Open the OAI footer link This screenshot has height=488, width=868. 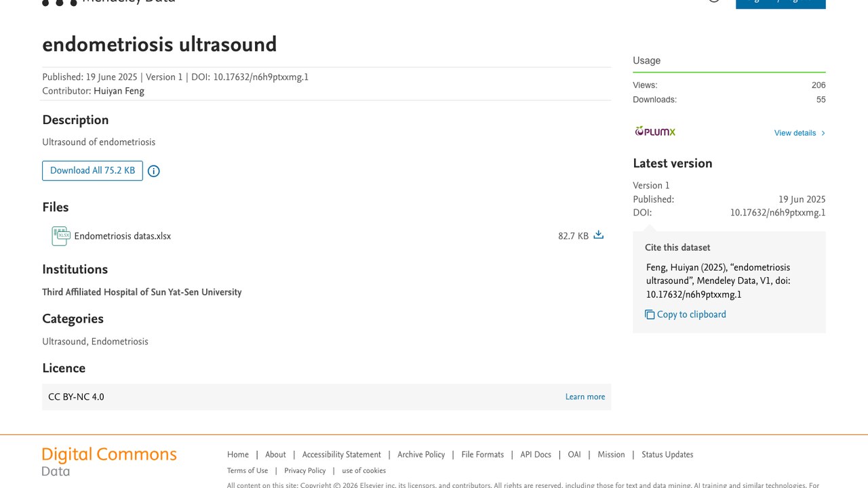pos(574,455)
